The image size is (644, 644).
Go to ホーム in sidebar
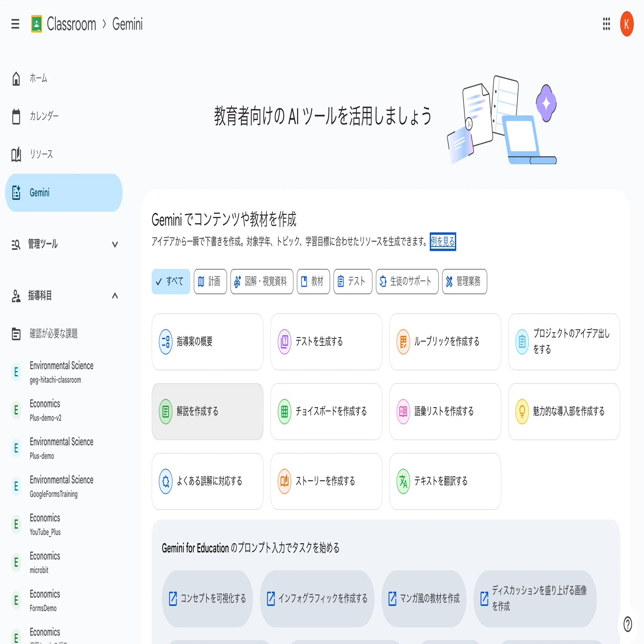click(x=64, y=79)
